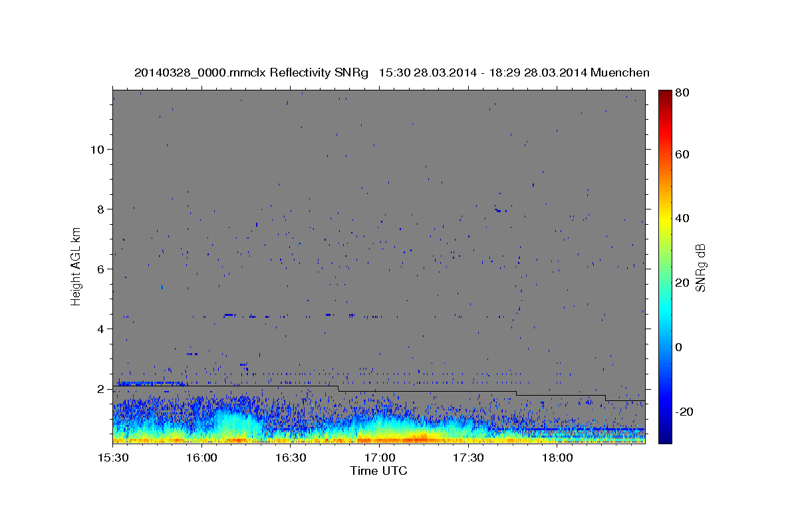Click the plot title starting with '20140328_0000.mmclx Reflectivity SNRg'
The height and width of the screenshot is (532, 798).
click(392, 72)
